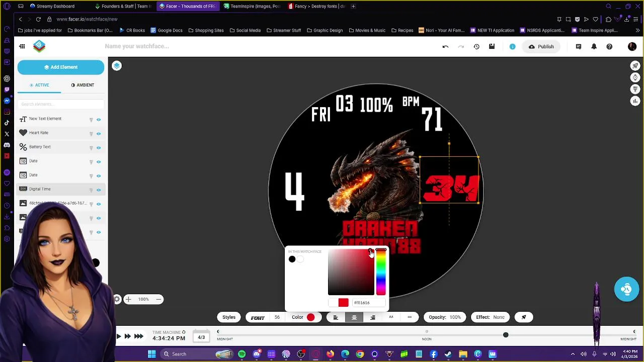644x362 pixels.
Task: Select the Digital Time layer
Action: point(60,189)
